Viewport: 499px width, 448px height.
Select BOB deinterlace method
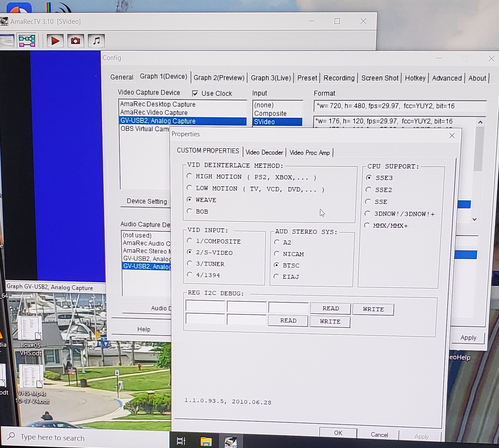(189, 211)
